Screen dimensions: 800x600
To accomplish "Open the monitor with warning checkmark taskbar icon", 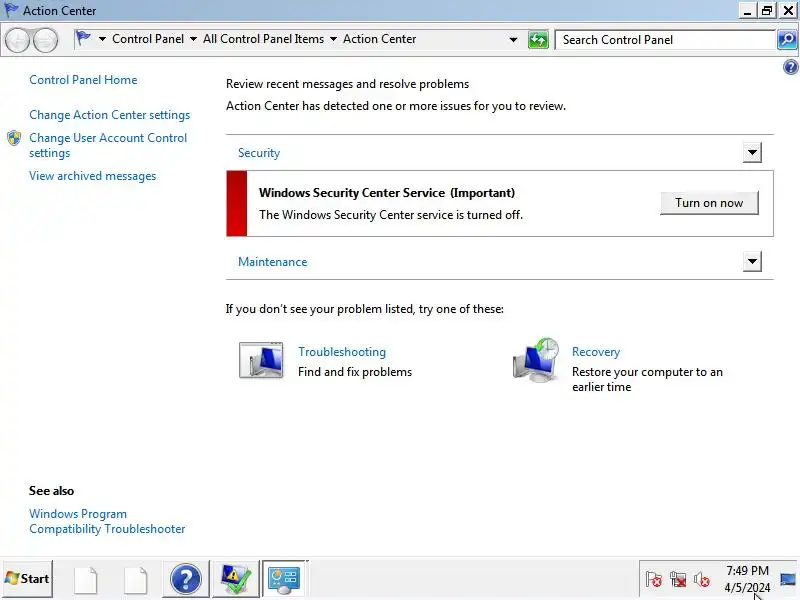I will [235, 579].
